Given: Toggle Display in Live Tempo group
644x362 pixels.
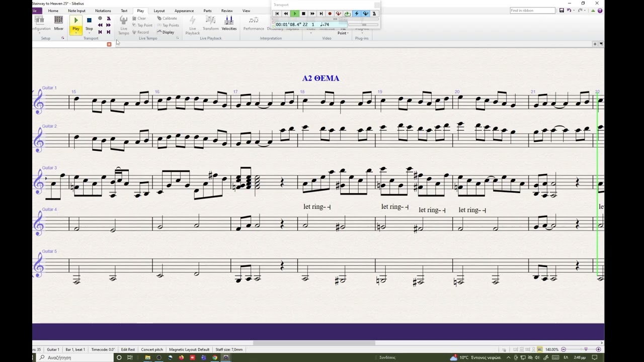Looking at the screenshot, I should click(166, 32).
